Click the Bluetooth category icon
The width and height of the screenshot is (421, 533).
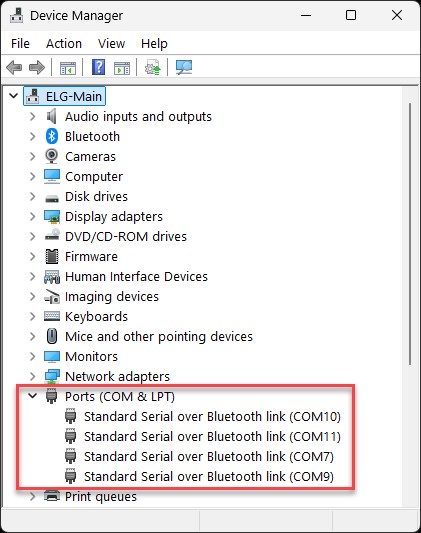(52, 136)
